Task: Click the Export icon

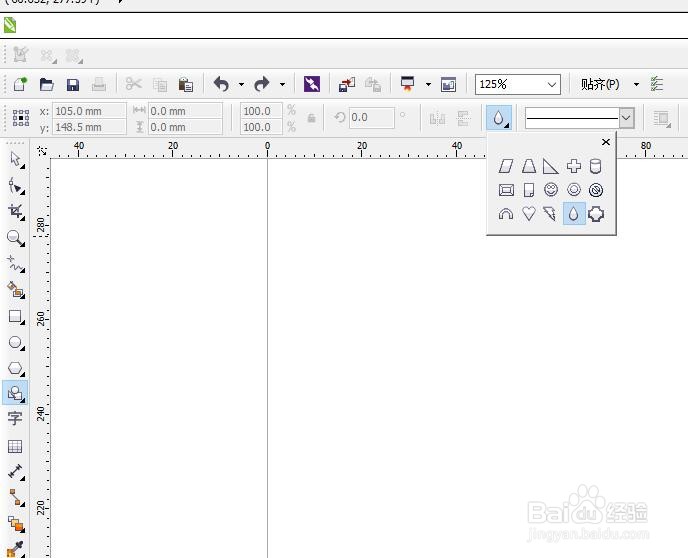Action: point(373,84)
